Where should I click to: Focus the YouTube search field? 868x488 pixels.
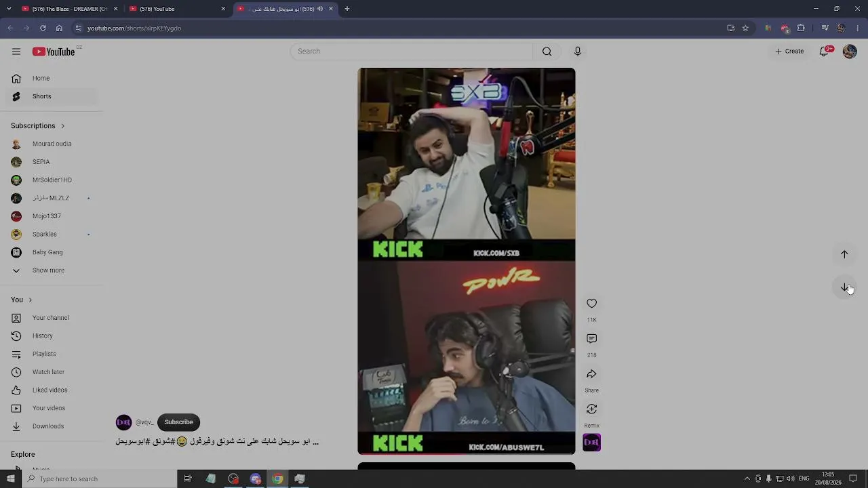click(412, 52)
